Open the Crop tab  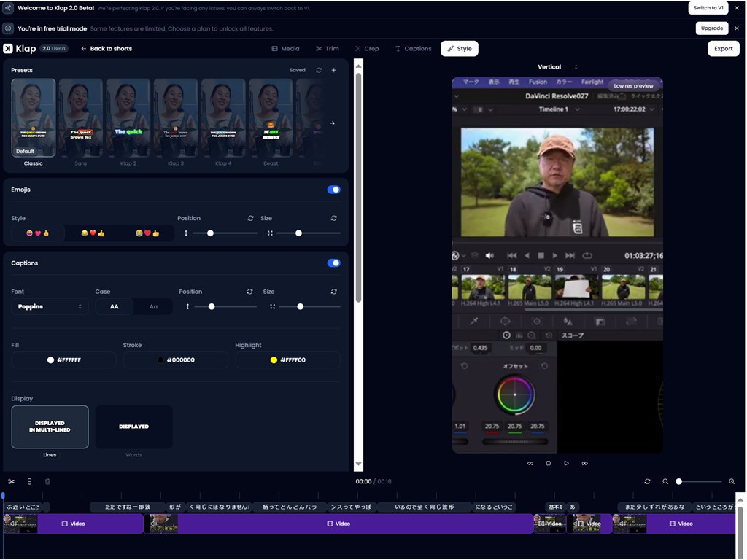pyautogui.click(x=367, y=49)
